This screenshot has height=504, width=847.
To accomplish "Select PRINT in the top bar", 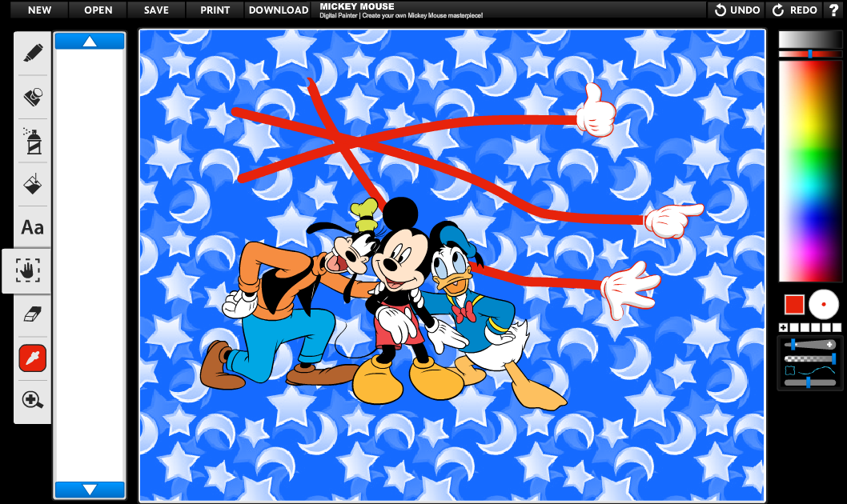I will coord(215,10).
